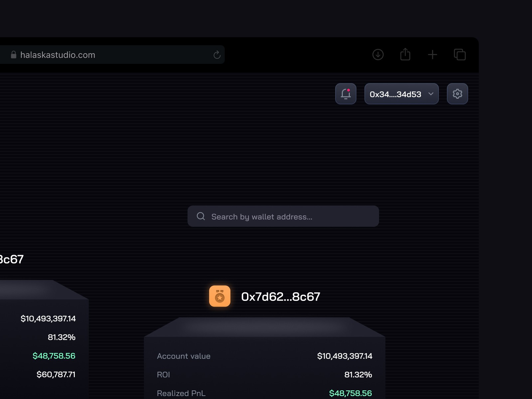Click the browser reload icon

coord(217,55)
